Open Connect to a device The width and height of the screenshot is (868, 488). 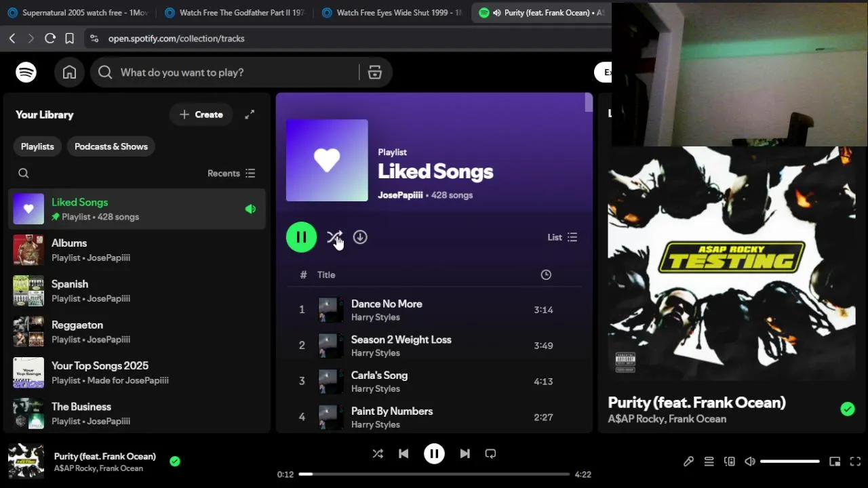tap(730, 462)
